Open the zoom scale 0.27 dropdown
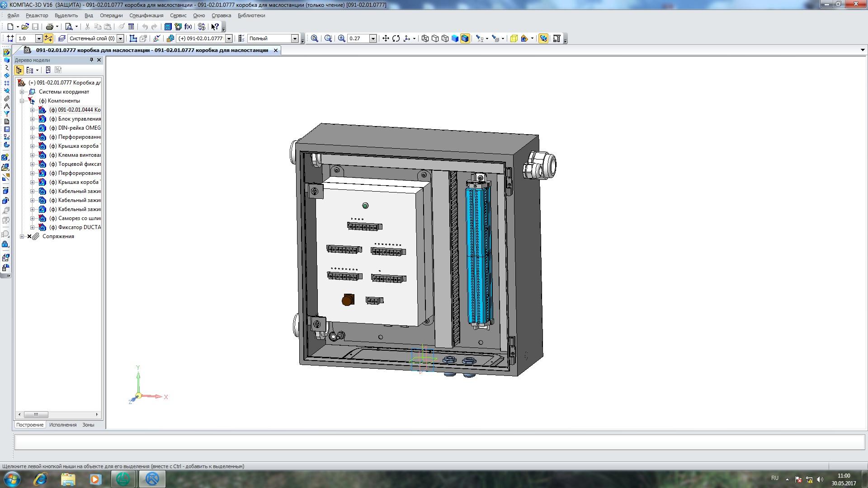This screenshot has width=868, height=488. tap(373, 38)
